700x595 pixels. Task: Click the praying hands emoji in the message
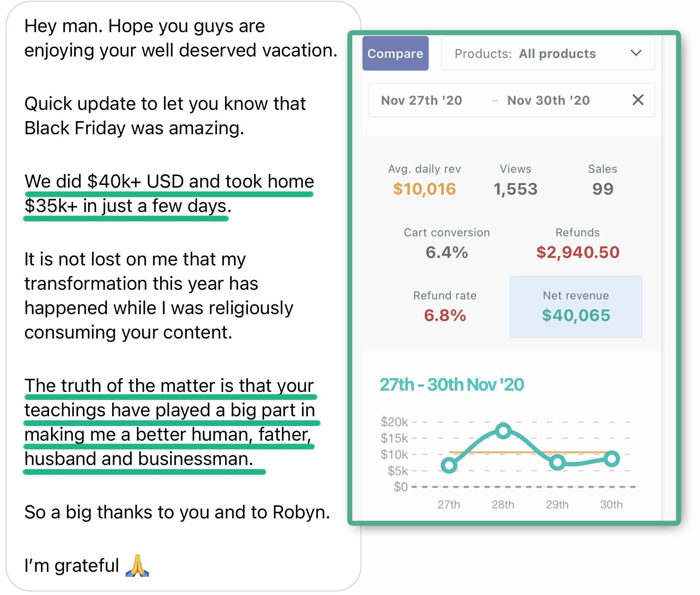pyautogui.click(x=137, y=566)
